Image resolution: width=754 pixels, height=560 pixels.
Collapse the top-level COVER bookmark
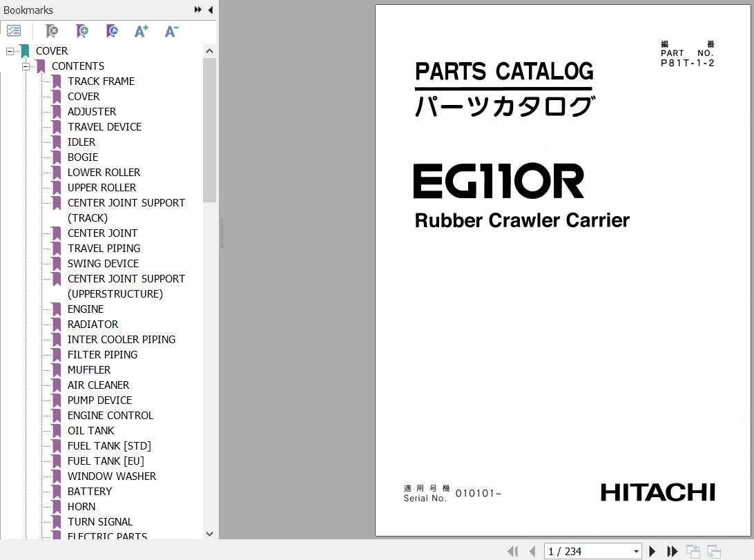pos(10,51)
